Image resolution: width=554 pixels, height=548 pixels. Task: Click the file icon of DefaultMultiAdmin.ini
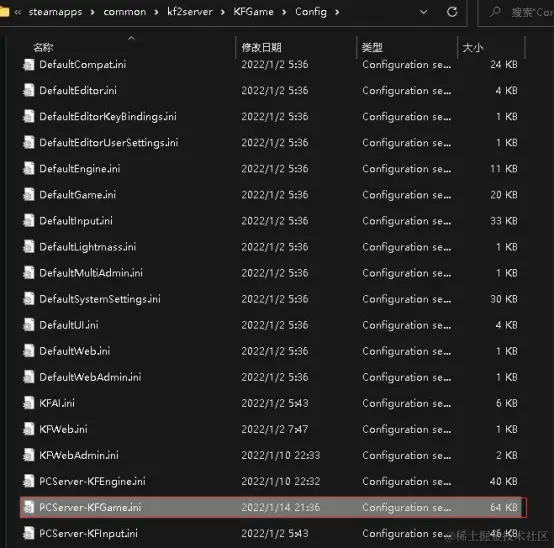(x=29, y=273)
